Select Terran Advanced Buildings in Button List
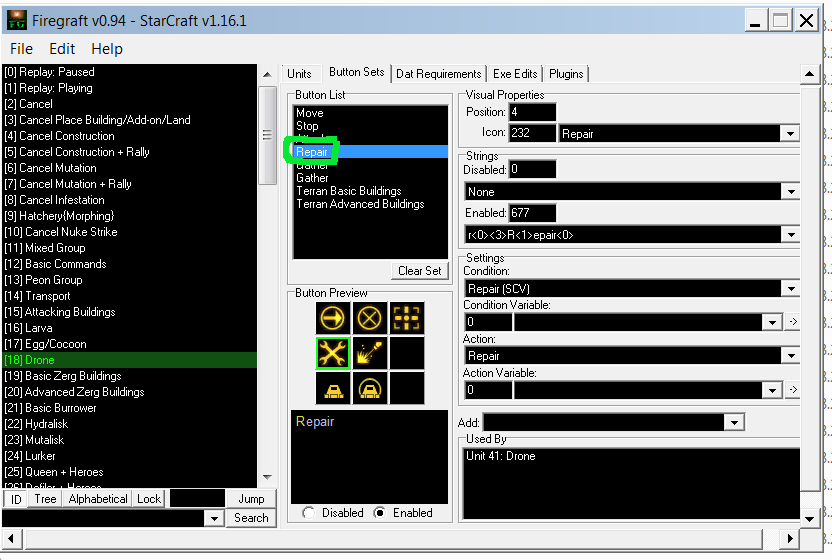This screenshot has width=832, height=560. point(360,204)
